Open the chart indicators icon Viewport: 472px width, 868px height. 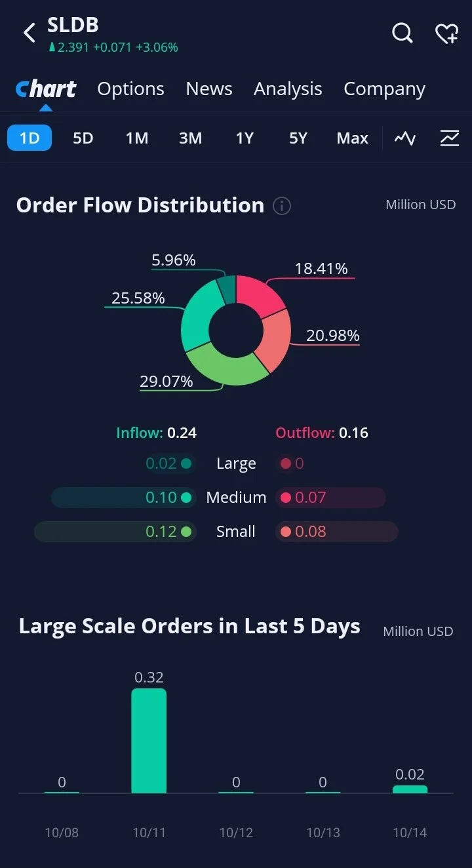point(450,138)
